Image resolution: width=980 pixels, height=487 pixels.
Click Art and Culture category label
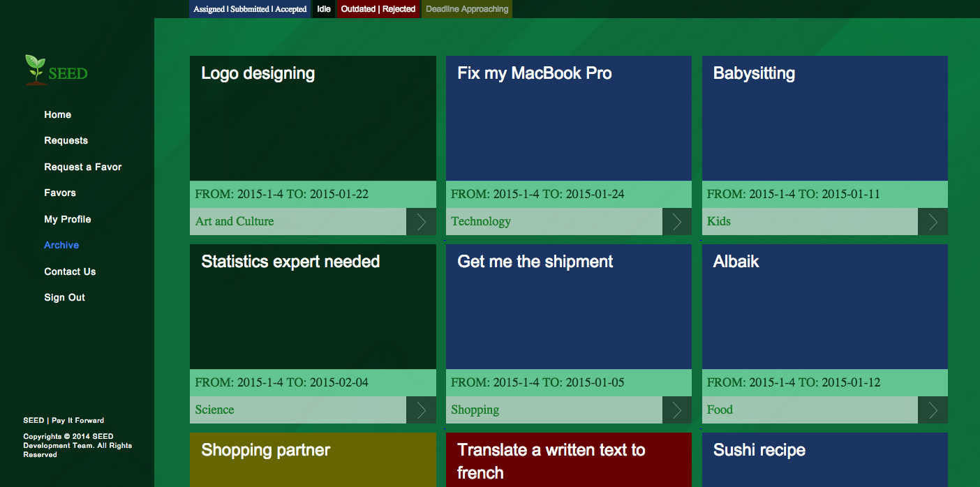pyautogui.click(x=235, y=221)
